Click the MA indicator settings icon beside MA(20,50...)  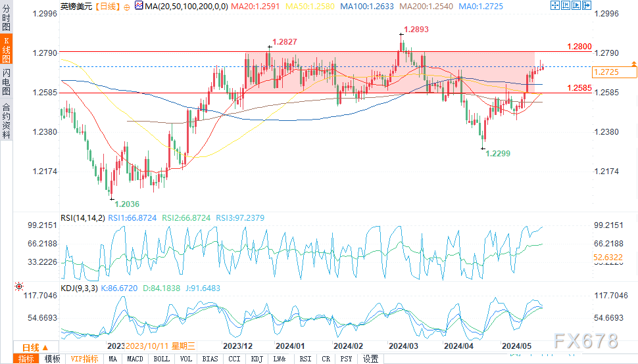click(x=138, y=5)
